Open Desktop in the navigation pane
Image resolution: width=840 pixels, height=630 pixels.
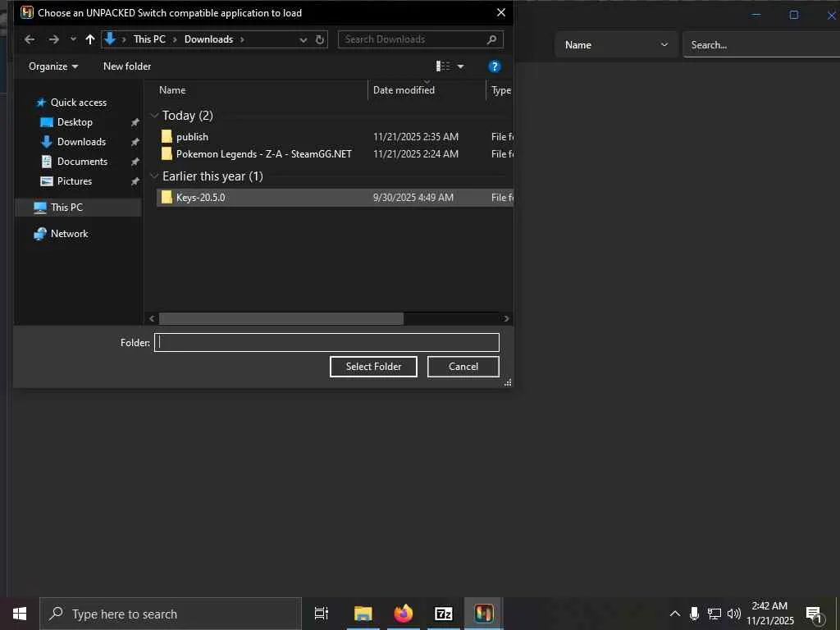pos(75,122)
